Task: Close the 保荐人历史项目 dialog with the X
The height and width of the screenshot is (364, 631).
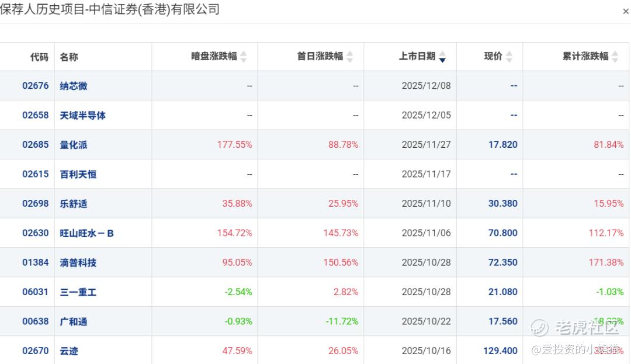Action: (x=626, y=11)
